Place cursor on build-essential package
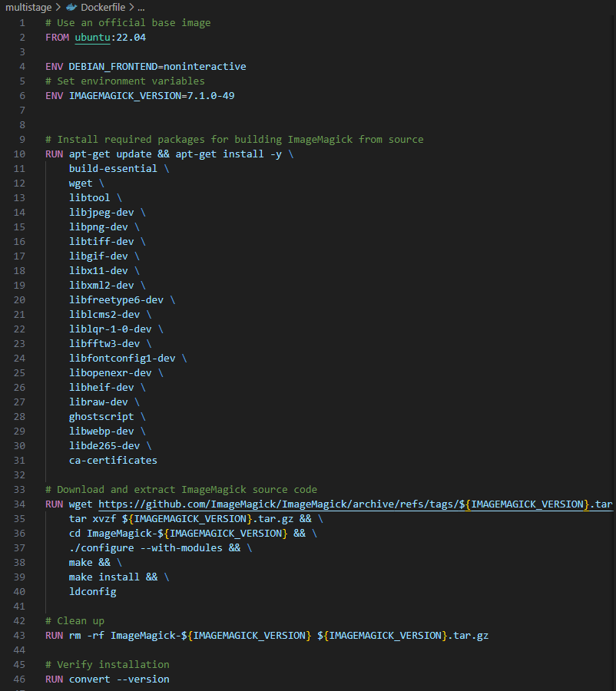616x691 pixels. [113, 168]
